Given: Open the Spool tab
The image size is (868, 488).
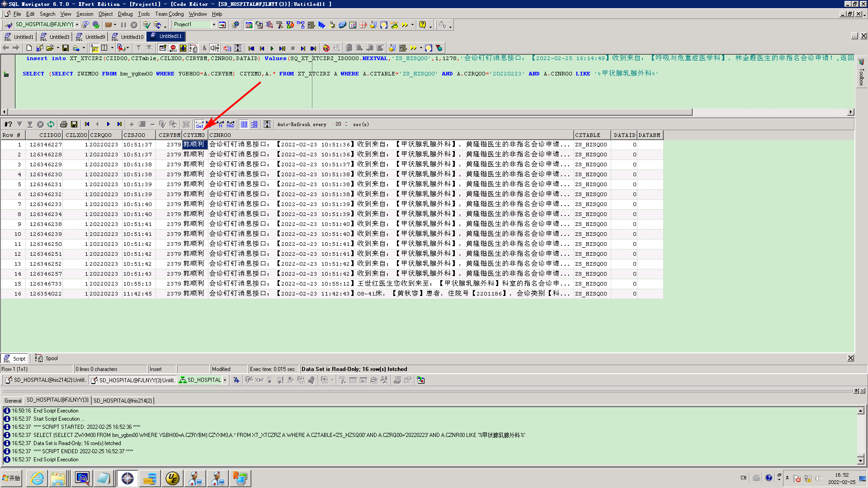Looking at the screenshot, I should 51,358.
